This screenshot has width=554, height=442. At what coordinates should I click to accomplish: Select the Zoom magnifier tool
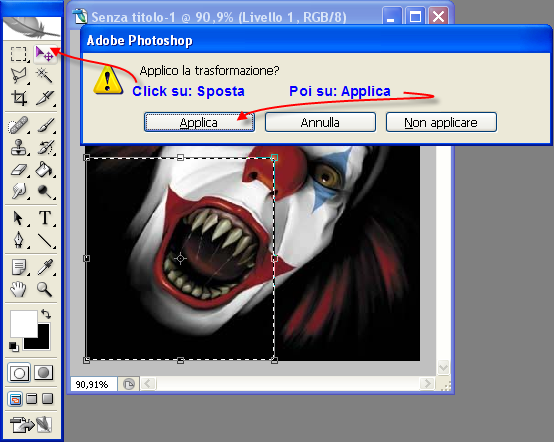45,289
